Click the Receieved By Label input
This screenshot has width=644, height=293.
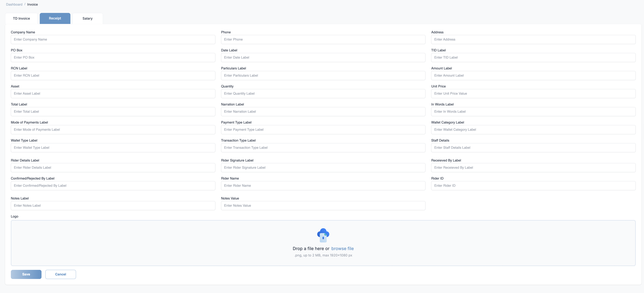coord(533,168)
